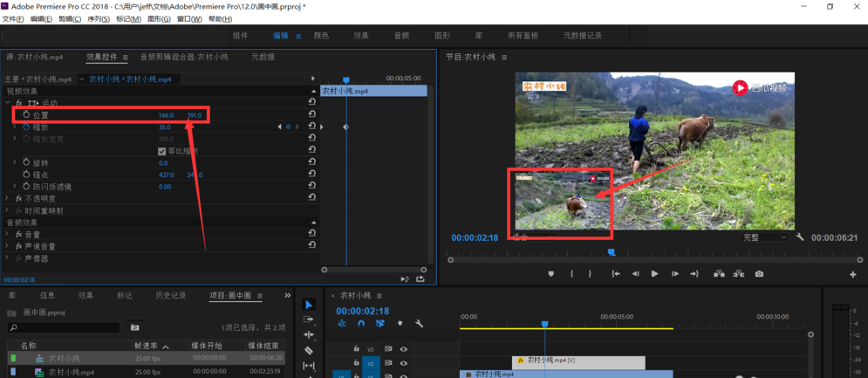This screenshot has width=868, height=378.
Task: Click the Add Marker icon in Program monitor
Action: pyautogui.click(x=550, y=274)
